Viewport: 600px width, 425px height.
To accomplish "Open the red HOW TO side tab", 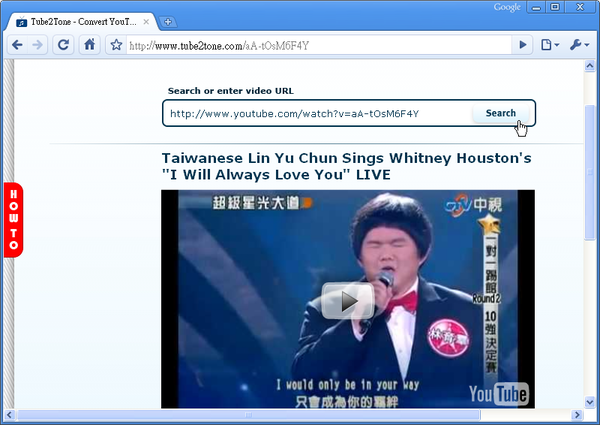I will [13, 220].
